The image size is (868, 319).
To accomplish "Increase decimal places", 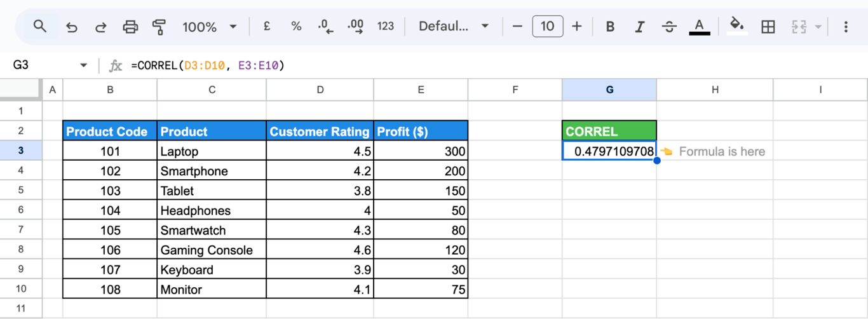I will coord(356,27).
